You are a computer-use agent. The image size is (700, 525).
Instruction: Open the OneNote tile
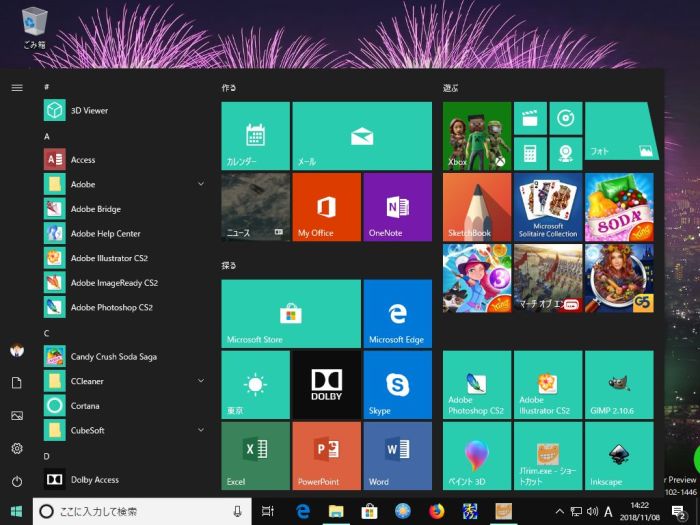click(x=397, y=207)
